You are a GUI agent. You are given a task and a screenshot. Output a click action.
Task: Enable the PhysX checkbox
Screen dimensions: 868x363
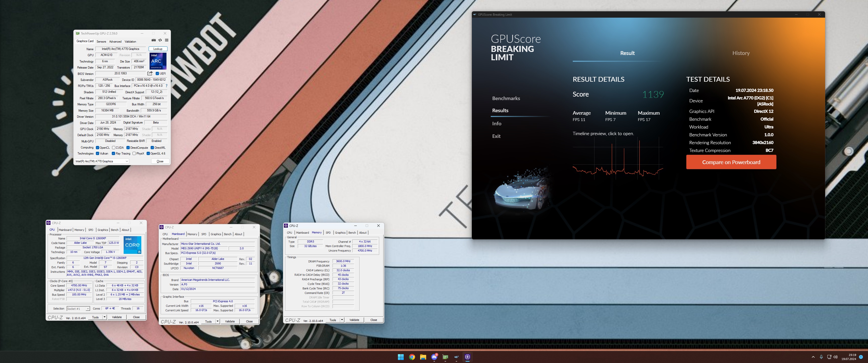point(134,154)
